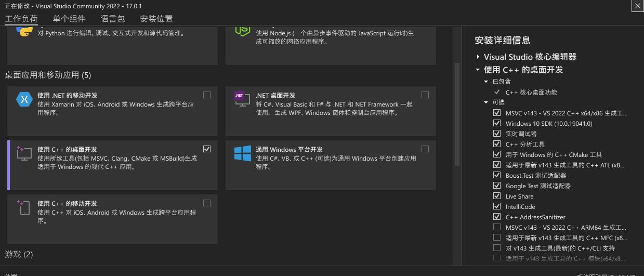Click the Node.js workload icon
The width and height of the screenshot is (644, 276).
pyautogui.click(x=242, y=31)
